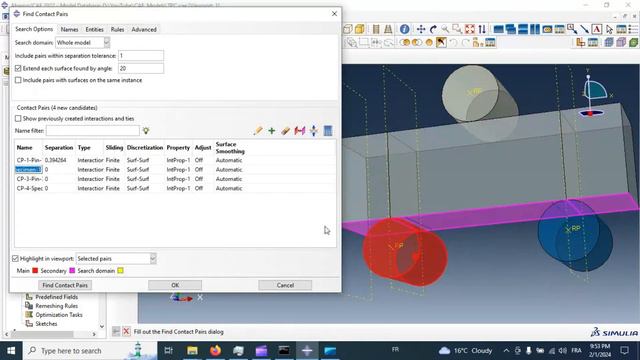Click the extend angle input field

(x=141, y=68)
